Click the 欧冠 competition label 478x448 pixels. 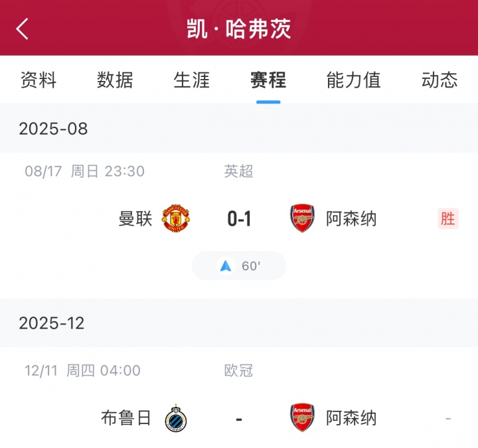click(x=239, y=370)
